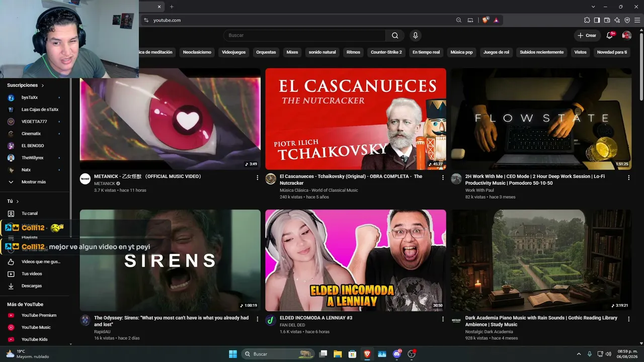Click the Brave Shields lion icon
Image resolution: width=644 pixels, height=362 pixels.
(x=485, y=20)
